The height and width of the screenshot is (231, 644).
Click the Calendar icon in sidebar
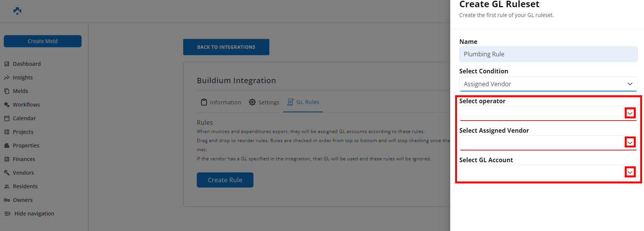pos(7,118)
